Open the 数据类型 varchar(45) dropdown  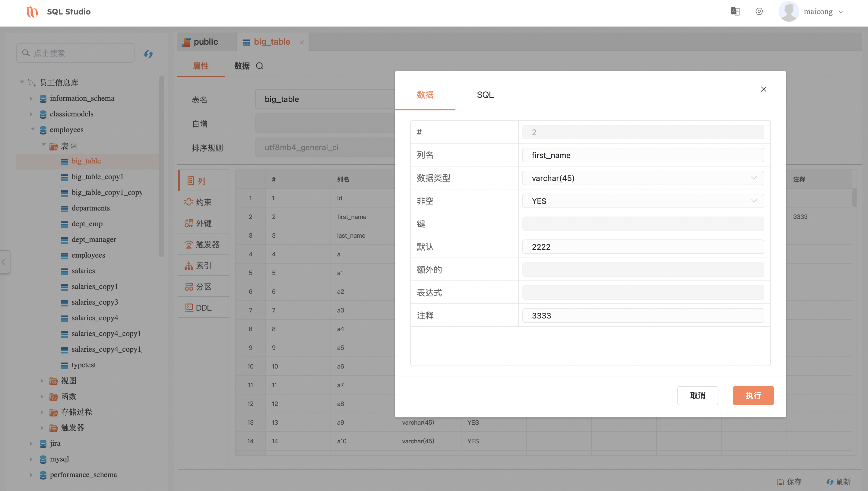643,178
